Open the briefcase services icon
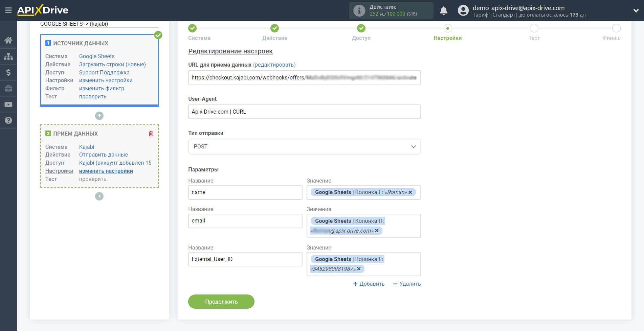Image resolution: width=644 pixels, height=331 pixels. pos(8,89)
